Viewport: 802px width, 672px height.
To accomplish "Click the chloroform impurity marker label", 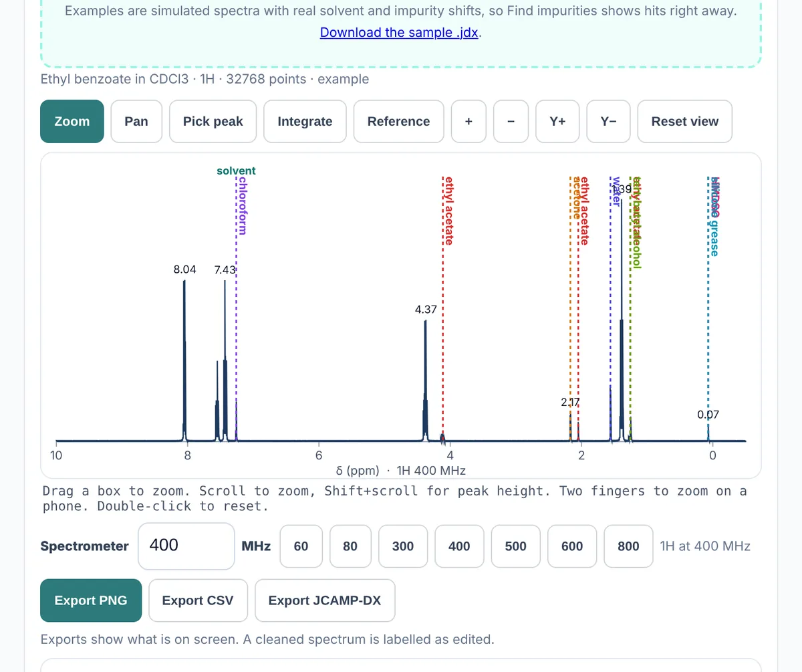I will pos(243,205).
